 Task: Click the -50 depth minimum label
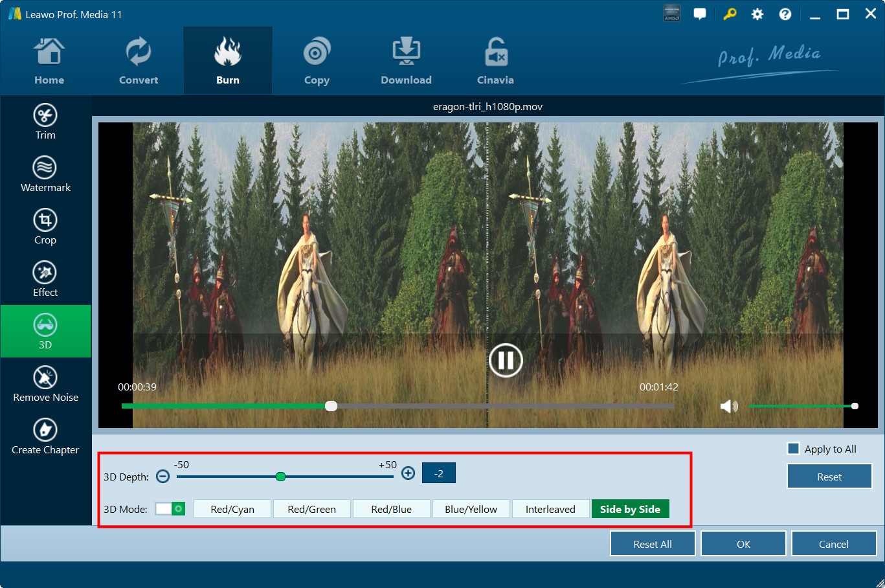point(181,464)
